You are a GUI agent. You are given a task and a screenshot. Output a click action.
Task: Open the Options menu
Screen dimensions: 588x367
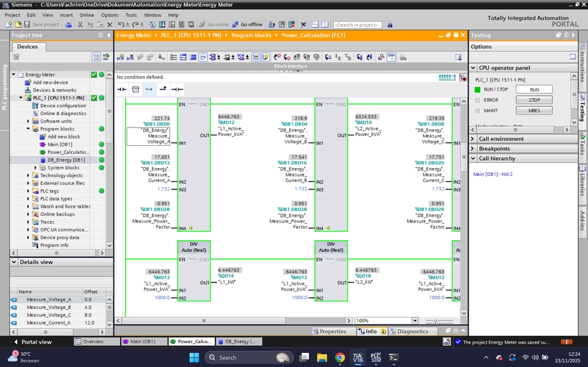click(110, 15)
